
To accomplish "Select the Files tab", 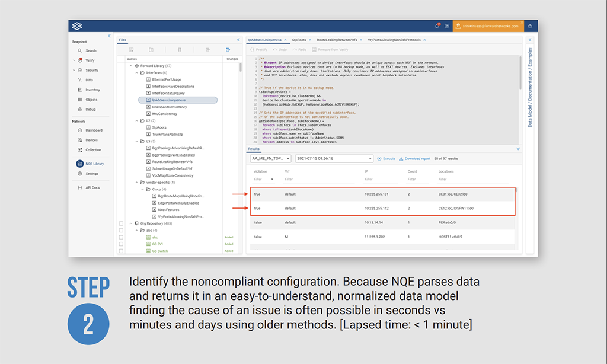I will coord(123,40).
